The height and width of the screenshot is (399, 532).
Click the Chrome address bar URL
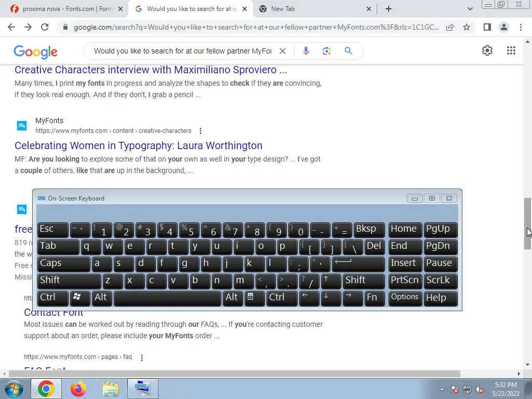[256, 27]
